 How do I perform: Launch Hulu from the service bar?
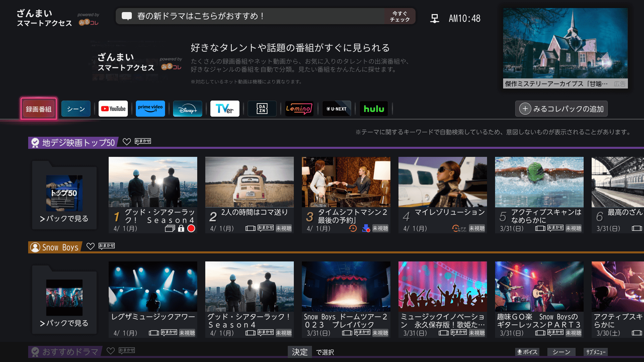[374, 108]
